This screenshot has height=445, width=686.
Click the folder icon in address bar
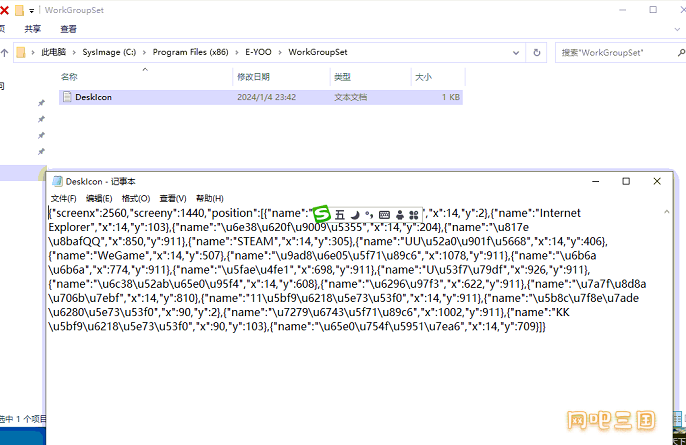pos(21,53)
